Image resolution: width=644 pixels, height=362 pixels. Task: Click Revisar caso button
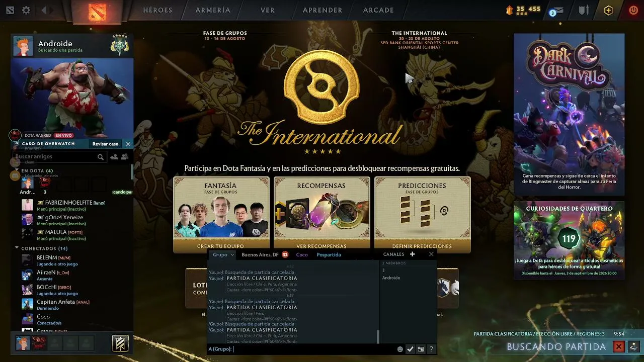105,144
